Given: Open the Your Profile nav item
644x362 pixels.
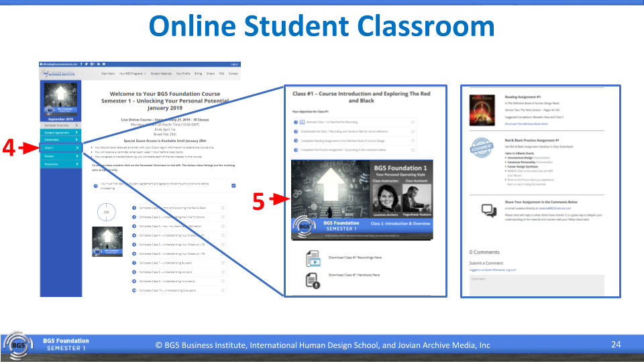Looking at the screenshot, I should coord(183,74).
